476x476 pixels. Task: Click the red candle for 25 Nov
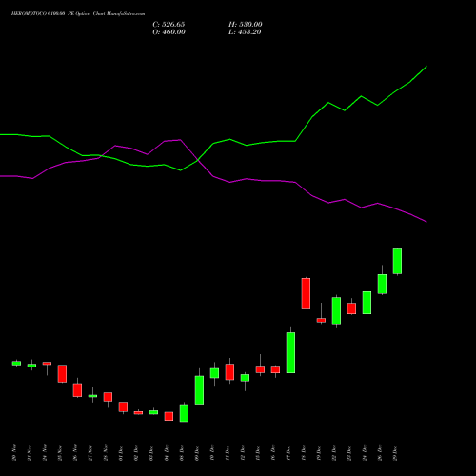pyautogui.click(x=62, y=373)
